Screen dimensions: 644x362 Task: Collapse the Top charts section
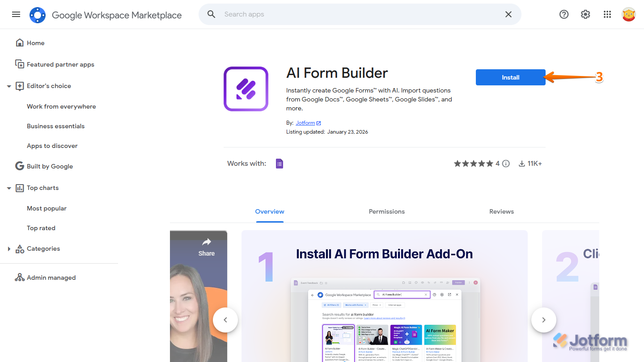point(9,188)
